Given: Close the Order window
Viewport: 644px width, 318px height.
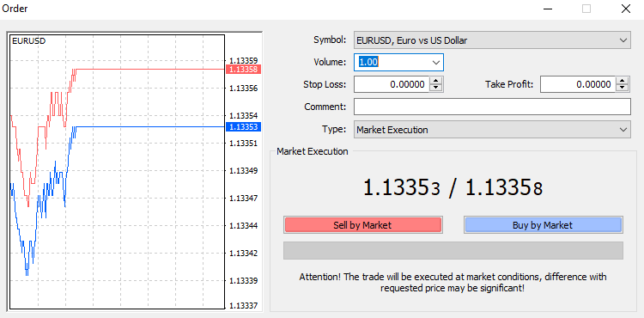Looking at the screenshot, I should 625,9.
